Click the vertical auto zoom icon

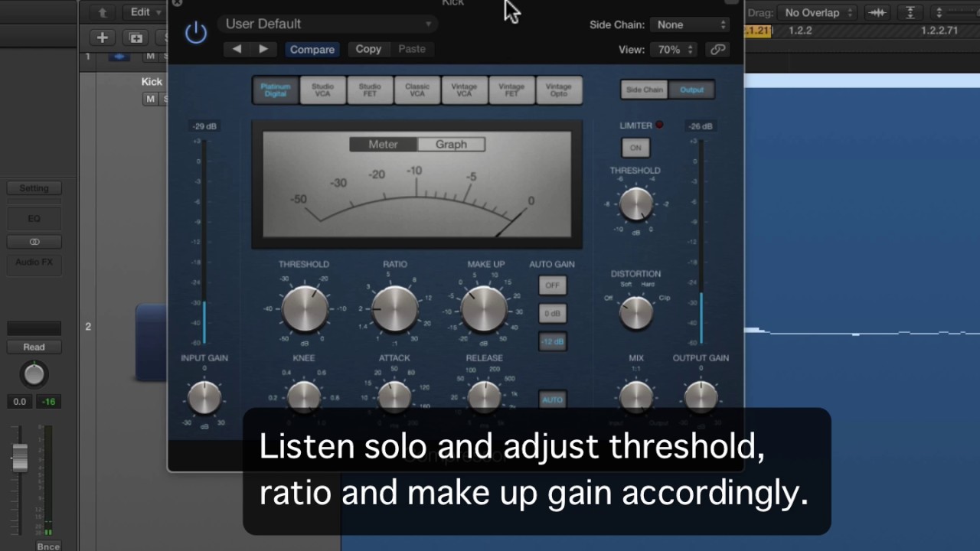910,12
